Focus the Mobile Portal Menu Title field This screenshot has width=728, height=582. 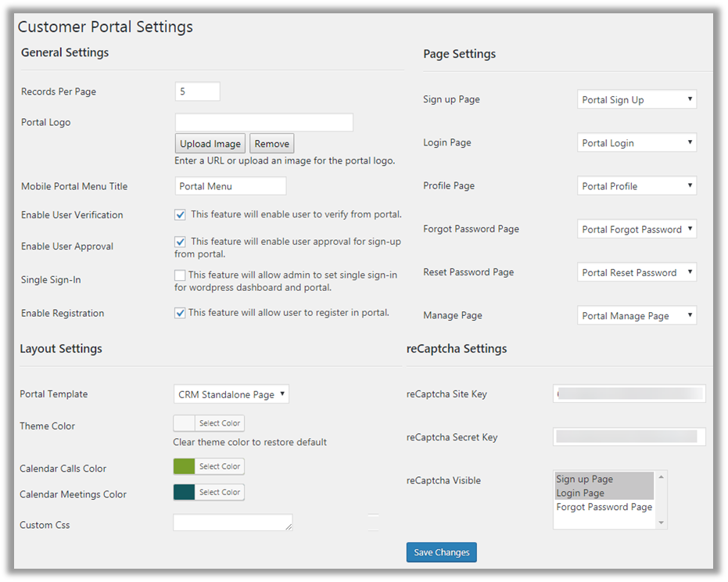(x=230, y=186)
